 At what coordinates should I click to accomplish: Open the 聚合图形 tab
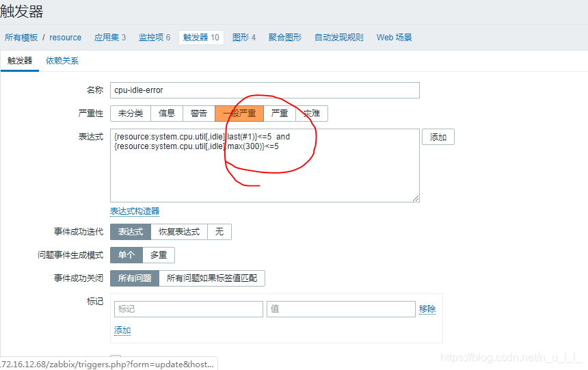click(x=285, y=38)
